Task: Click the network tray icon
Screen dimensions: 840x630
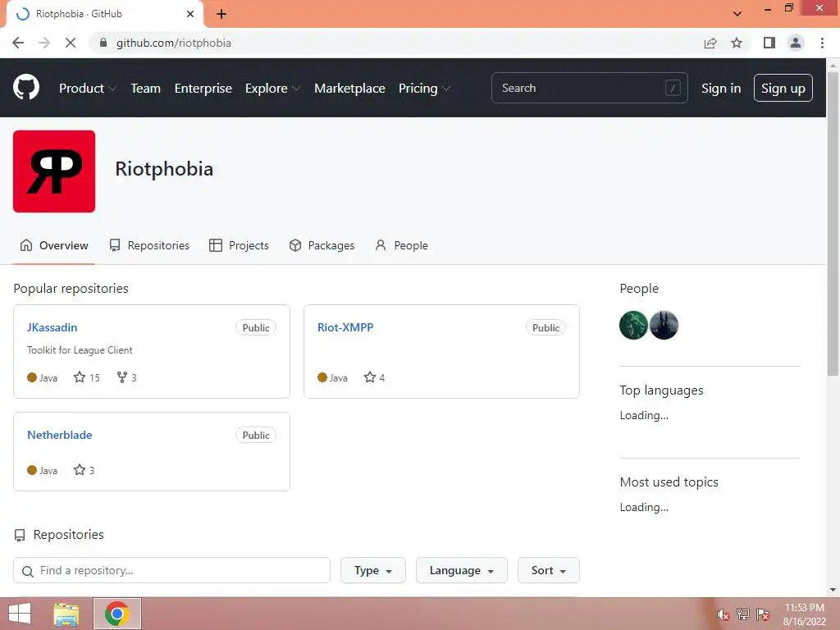Action: [743, 614]
